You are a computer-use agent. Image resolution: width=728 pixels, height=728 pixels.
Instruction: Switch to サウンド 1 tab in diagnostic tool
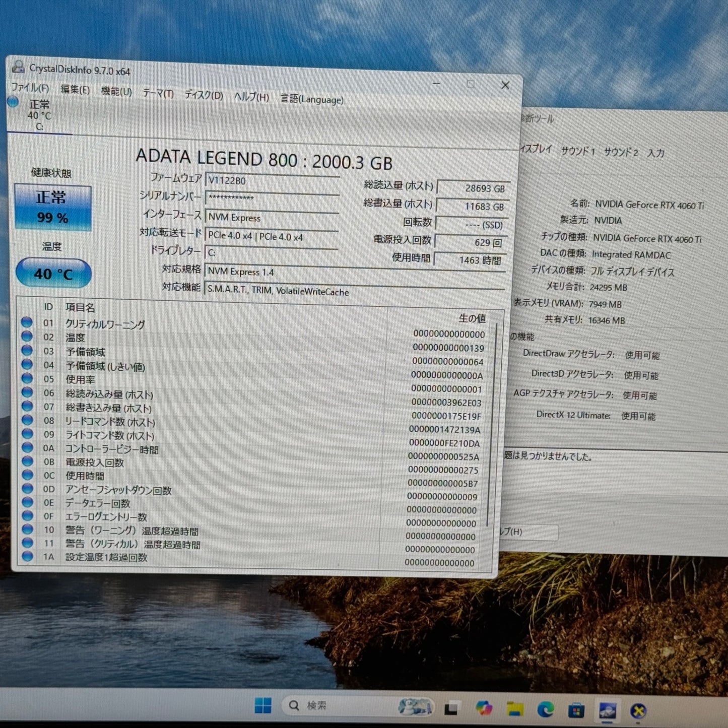pos(578,151)
